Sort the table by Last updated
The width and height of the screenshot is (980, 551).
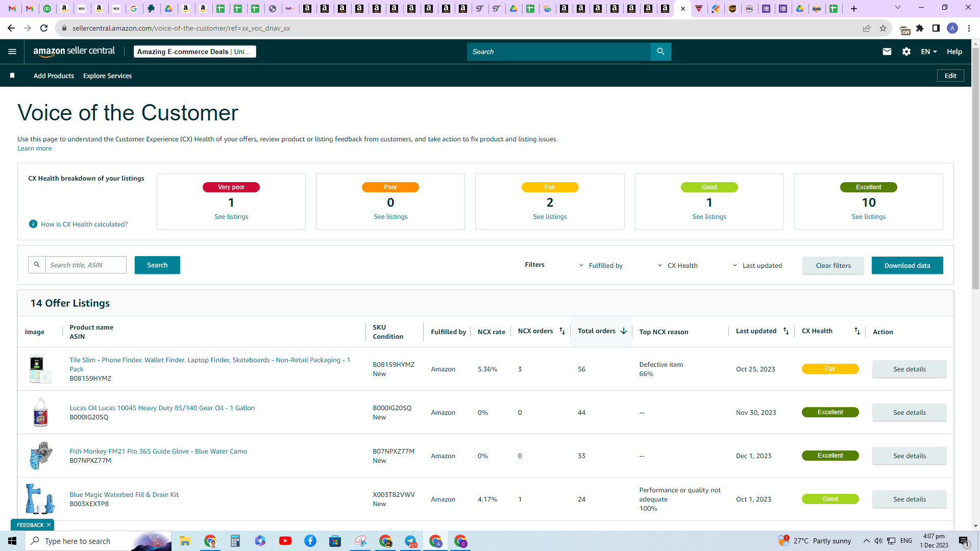[x=786, y=331]
